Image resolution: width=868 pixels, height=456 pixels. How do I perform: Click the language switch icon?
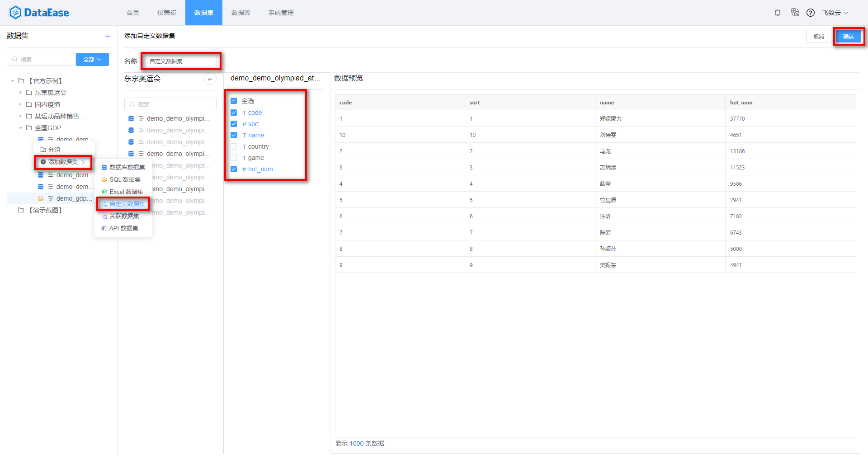click(x=795, y=12)
